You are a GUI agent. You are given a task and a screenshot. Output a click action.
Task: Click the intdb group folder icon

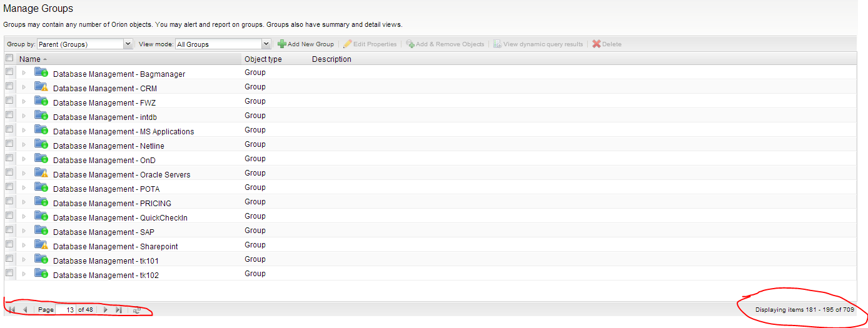click(x=41, y=116)
